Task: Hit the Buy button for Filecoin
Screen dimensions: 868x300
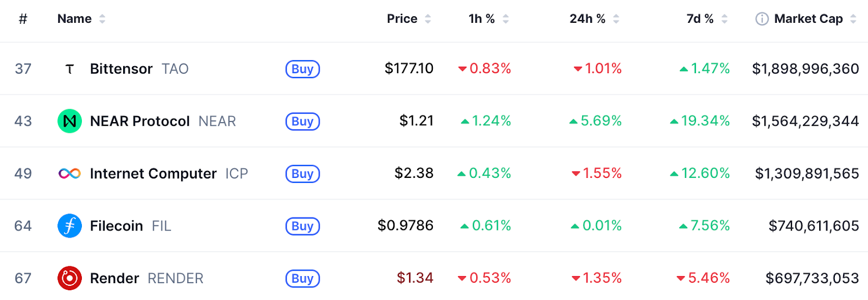Action: point(302,226)
